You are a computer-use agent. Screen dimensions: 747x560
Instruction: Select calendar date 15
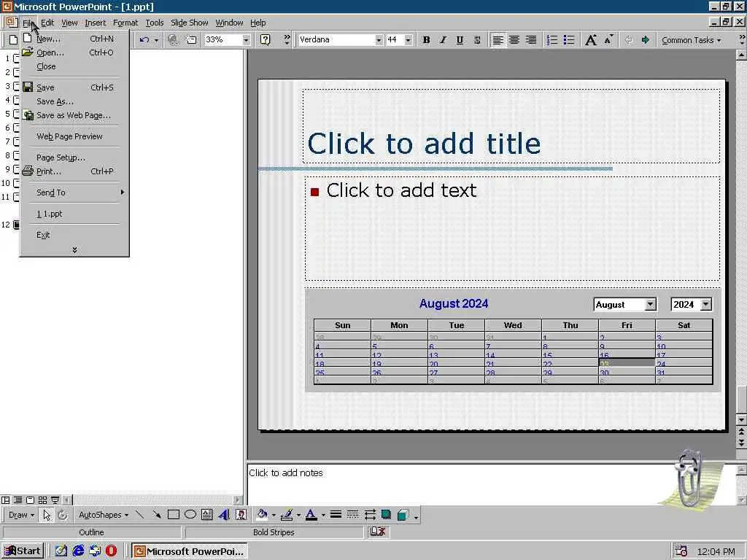coord(570,355)
